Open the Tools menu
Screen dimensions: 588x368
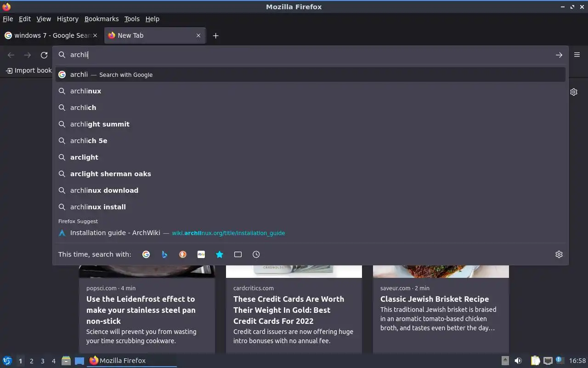pyautogui.click(x=132, y=19)
